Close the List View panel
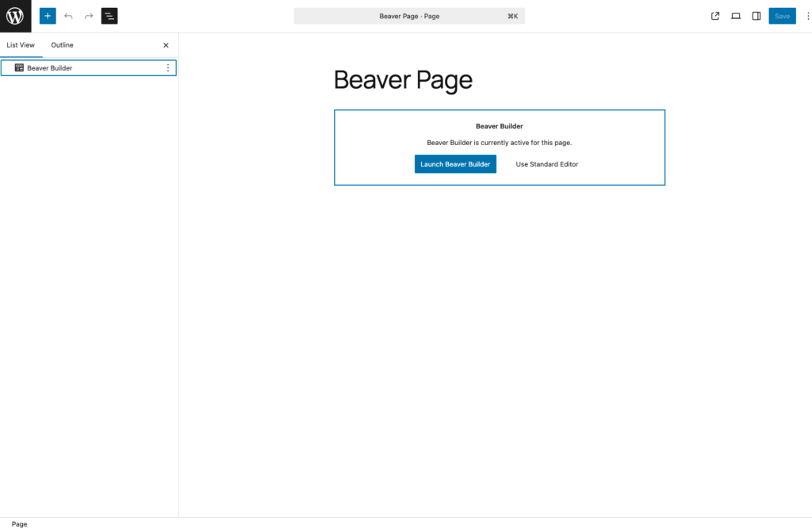Viewport: 812px width, 529px height. 166,45
